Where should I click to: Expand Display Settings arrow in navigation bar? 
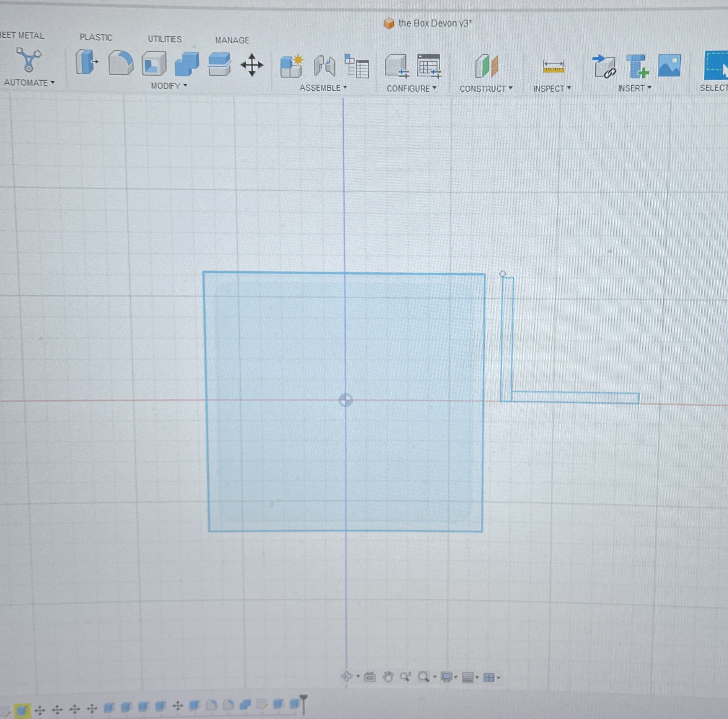click(x=456, y=677)
